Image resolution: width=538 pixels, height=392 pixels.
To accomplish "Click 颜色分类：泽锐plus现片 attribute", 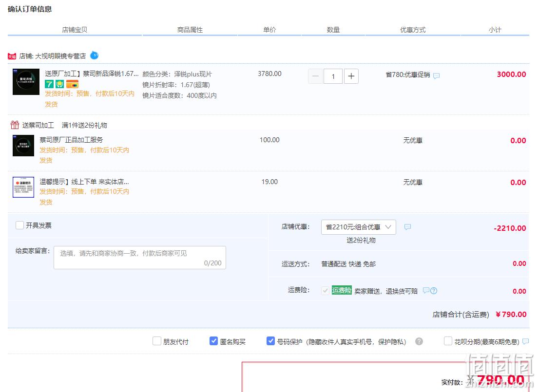I will (177, 74).
